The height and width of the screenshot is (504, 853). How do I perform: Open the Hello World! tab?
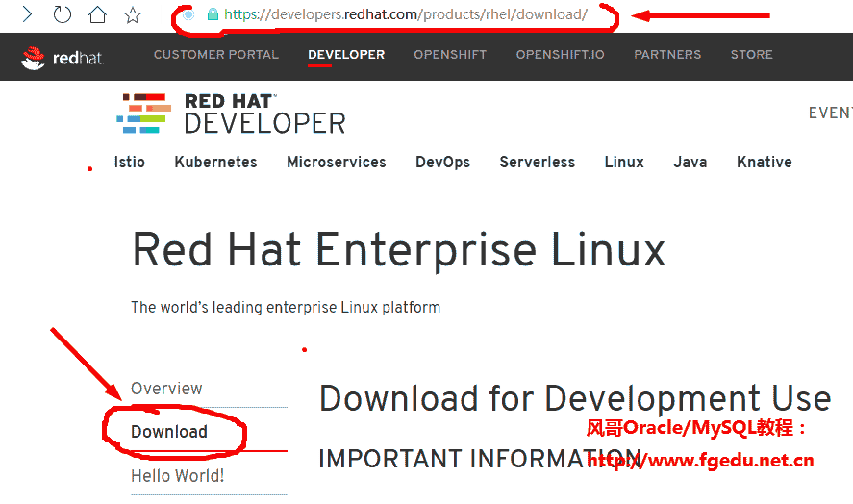[x=177, y=476]
